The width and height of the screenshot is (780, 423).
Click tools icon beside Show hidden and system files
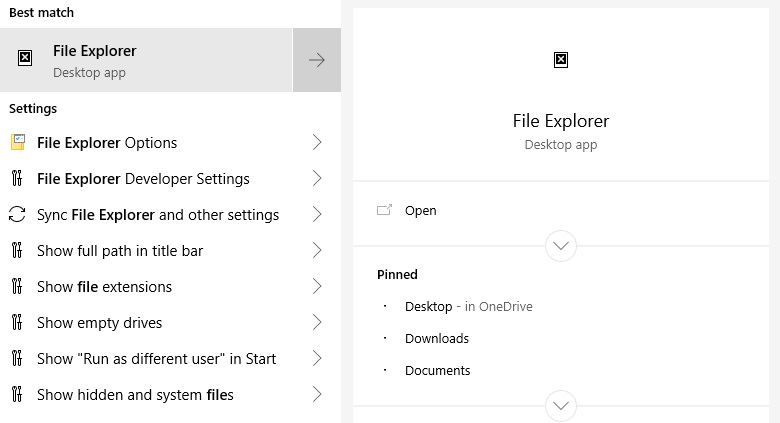point(17,395)
